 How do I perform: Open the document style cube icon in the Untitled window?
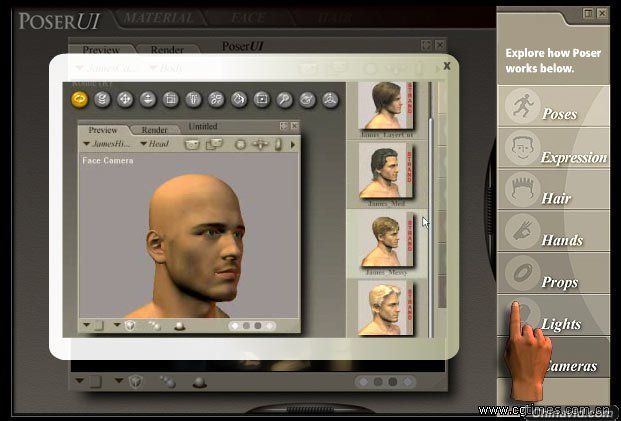130,326
